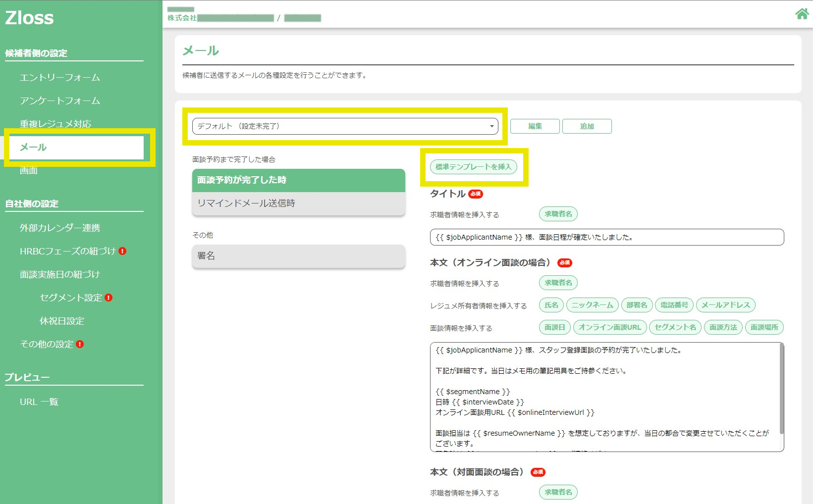Screen dimensions: 813x504
Task: Insert 面談日 tag
Action: pyautogui.click(x=555, y=327)
